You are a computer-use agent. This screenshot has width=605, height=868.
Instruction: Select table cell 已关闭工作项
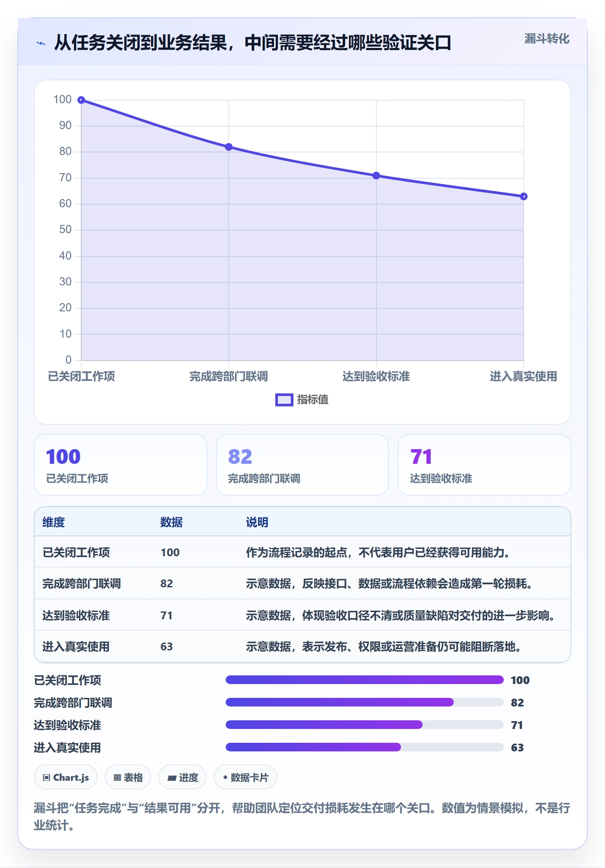click(76, 552)
